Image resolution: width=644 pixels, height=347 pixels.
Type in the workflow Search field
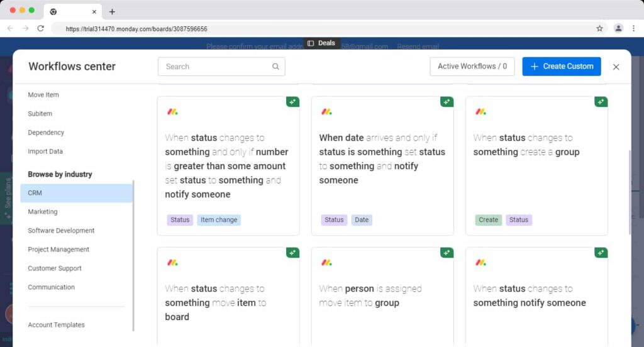pyautogui.click(x=214, y=67)
